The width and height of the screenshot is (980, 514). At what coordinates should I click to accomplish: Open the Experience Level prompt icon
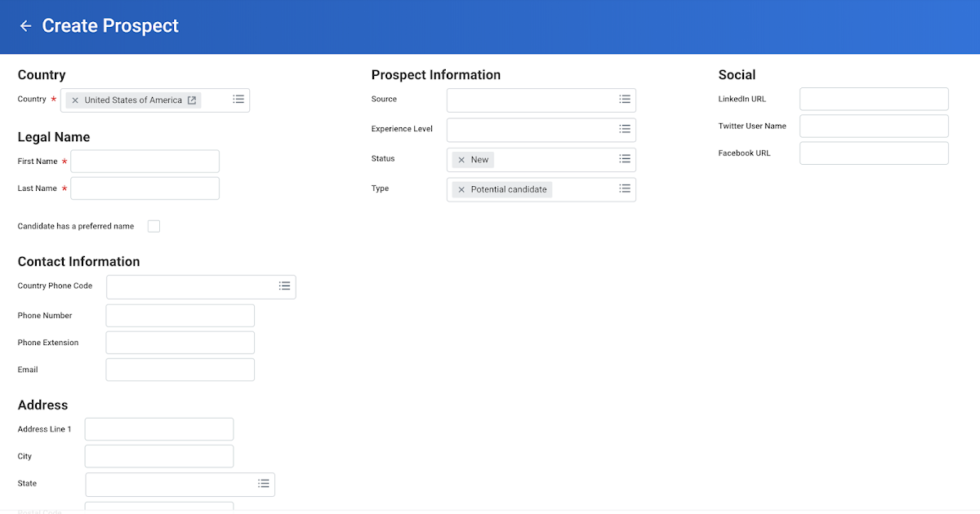pos(625,129)
